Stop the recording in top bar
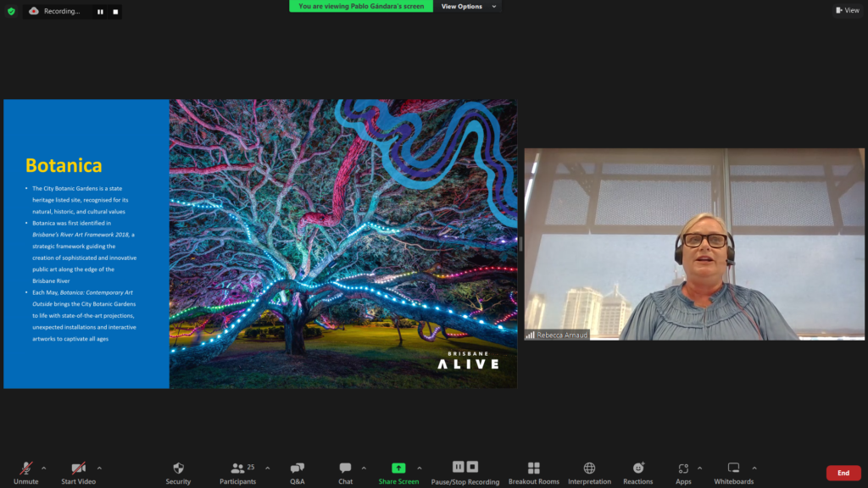 click(115, 12)
